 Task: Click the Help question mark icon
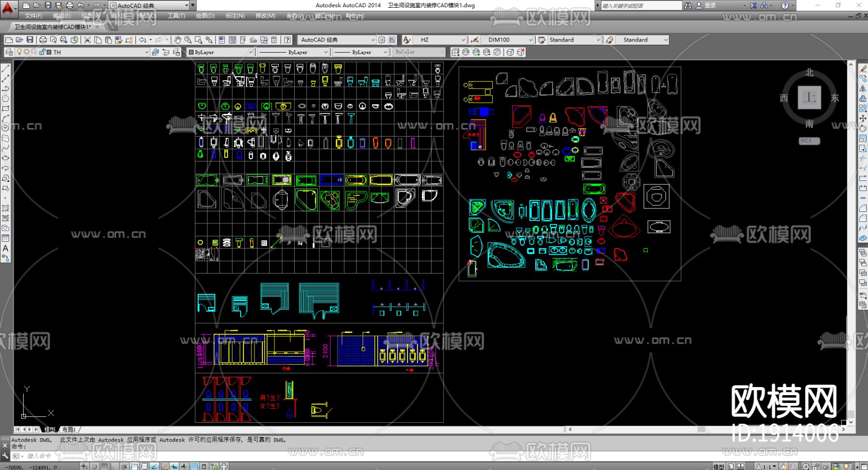pyautogui.click(x=287, y=40)
